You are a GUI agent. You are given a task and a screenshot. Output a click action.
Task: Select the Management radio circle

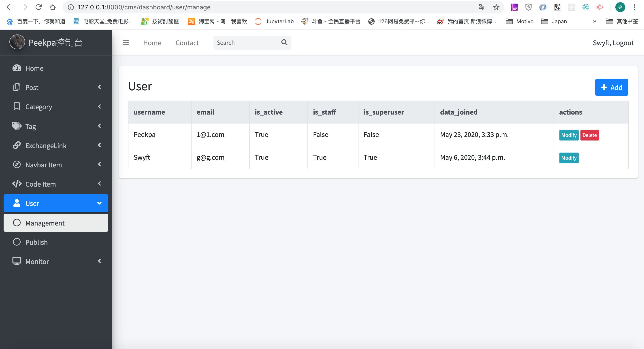[17, 223]
